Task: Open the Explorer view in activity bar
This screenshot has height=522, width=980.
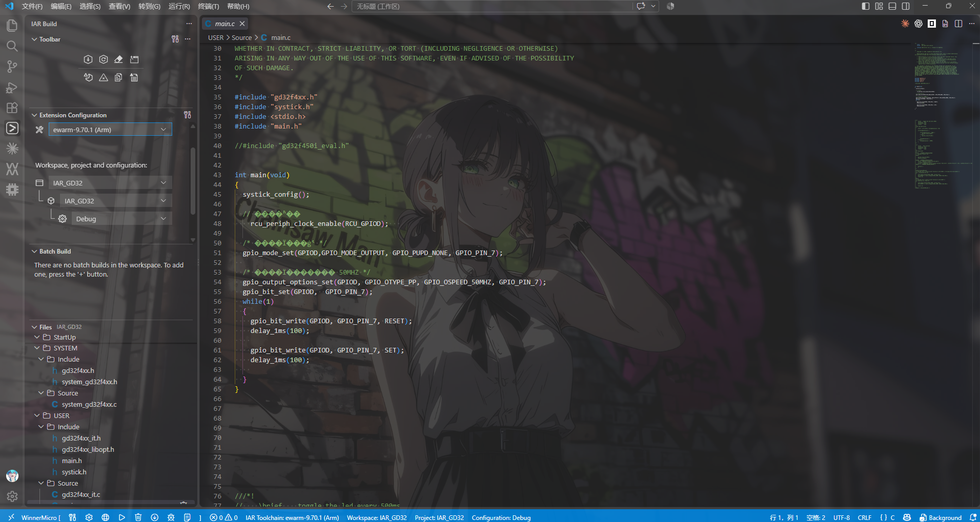Action: click(12, 26)
